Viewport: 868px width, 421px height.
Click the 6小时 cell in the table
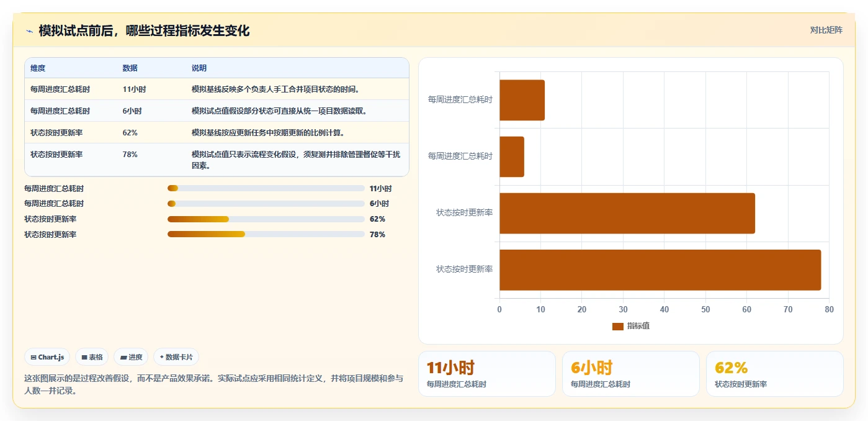pyautogui.click(x=132, y=111)
